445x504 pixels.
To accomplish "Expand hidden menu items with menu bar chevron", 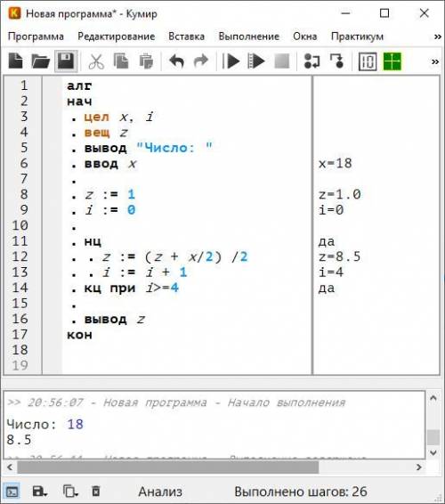I will 437,37.
